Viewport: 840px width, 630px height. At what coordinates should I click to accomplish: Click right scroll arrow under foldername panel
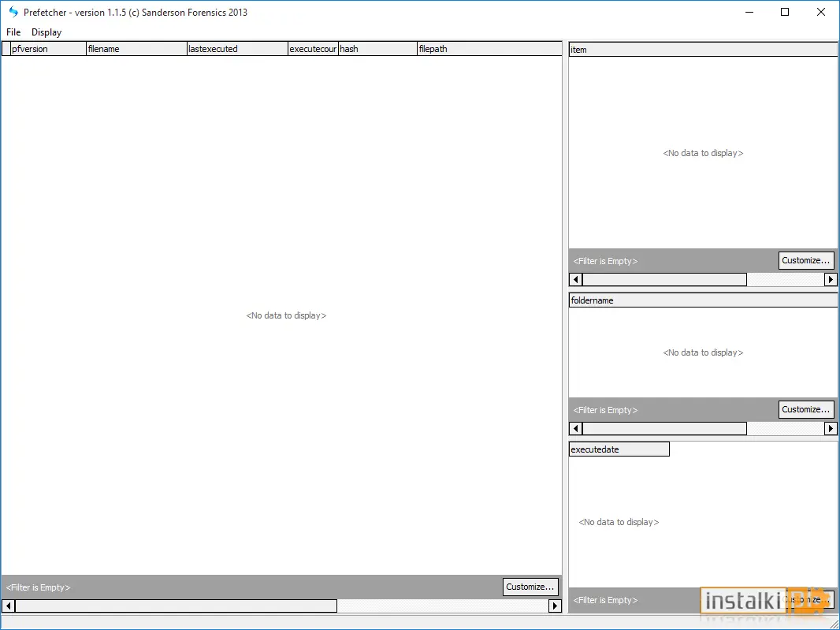(x=831, y=428)
